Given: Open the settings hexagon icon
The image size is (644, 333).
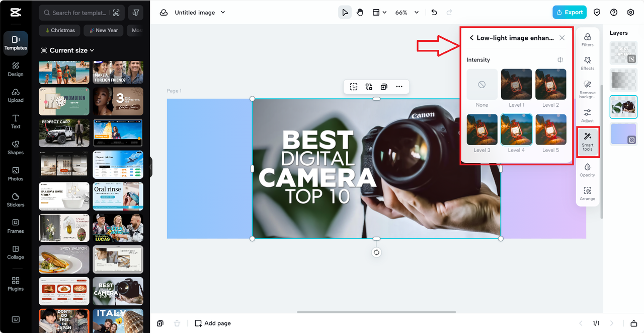Looking at the screenshot, I should pos(631,13).
